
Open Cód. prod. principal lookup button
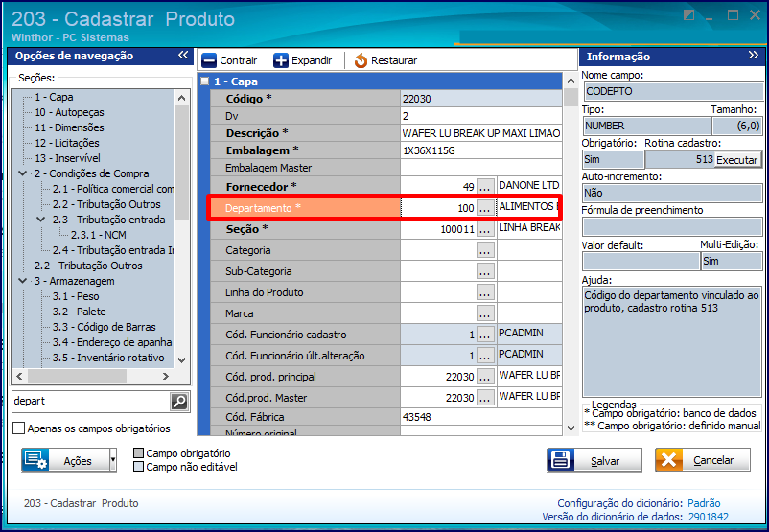(x=485, y=377)
